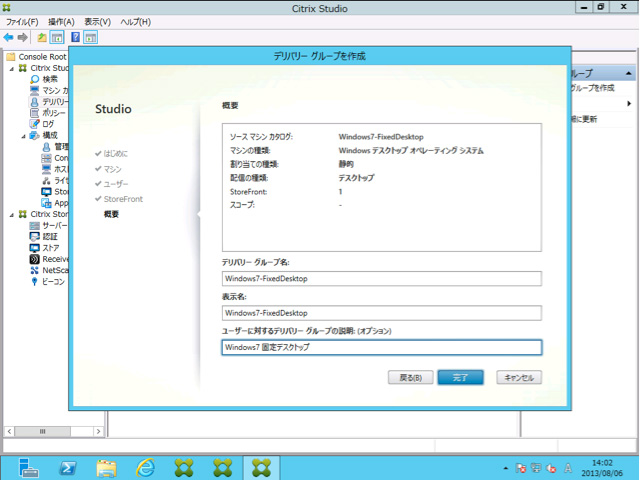Viewport: 640px width, 480px height.
Task: Select the 認証 node icon
Action: [35, 237]
